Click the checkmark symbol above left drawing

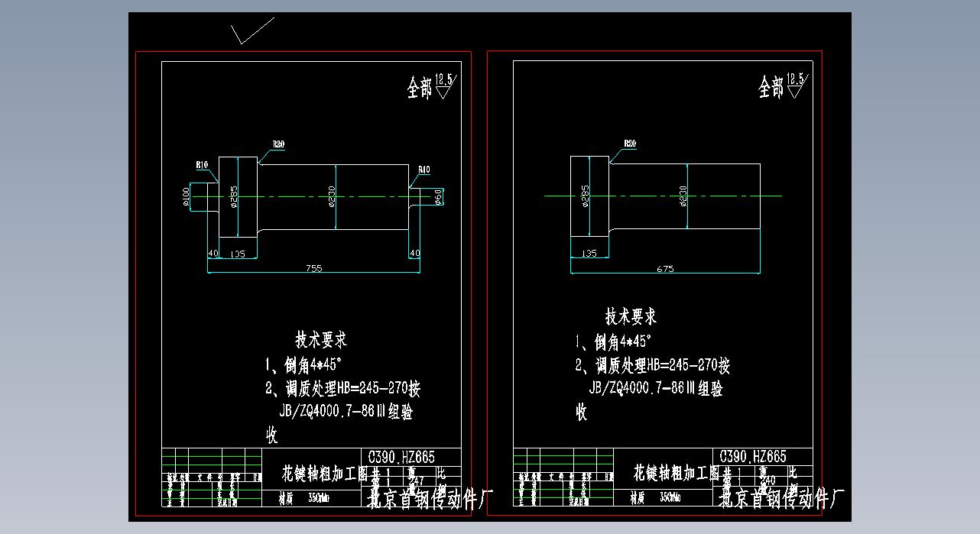pyautogui.click(x=251, y=32)
